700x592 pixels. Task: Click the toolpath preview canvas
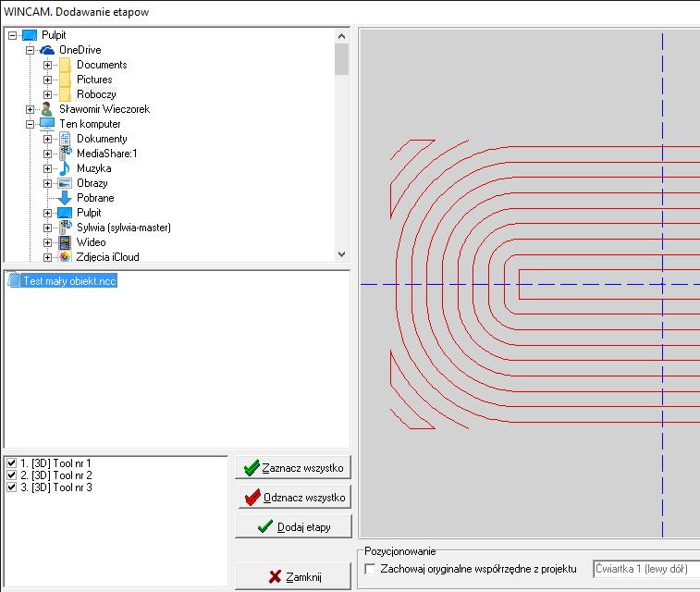(x=530, y=283)
